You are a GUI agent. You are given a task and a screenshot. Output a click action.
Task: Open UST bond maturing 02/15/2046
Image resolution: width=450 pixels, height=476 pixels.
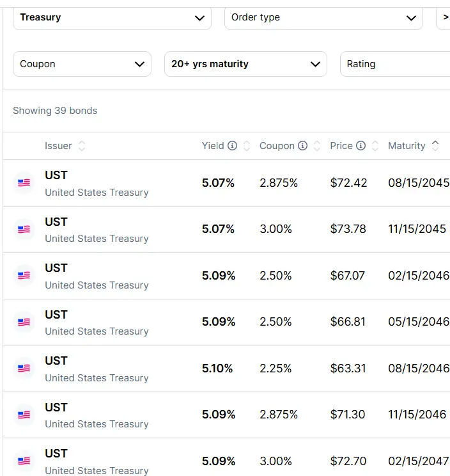tap(226, 276)
